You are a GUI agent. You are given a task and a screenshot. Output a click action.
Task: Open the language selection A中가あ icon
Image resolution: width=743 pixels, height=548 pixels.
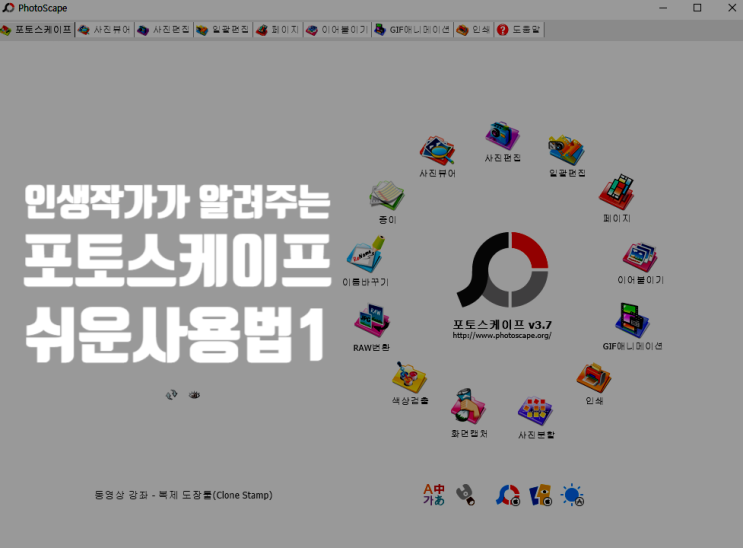click(434, 494)
